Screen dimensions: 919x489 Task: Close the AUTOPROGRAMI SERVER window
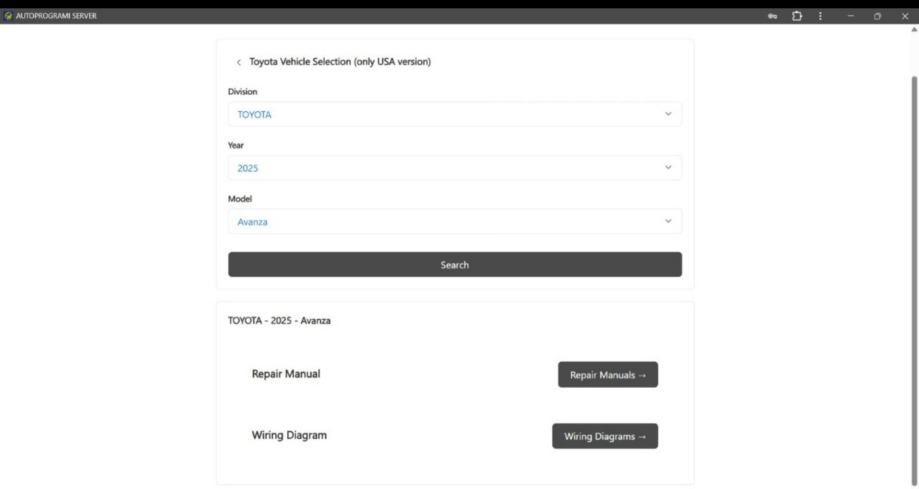[904, 16]
